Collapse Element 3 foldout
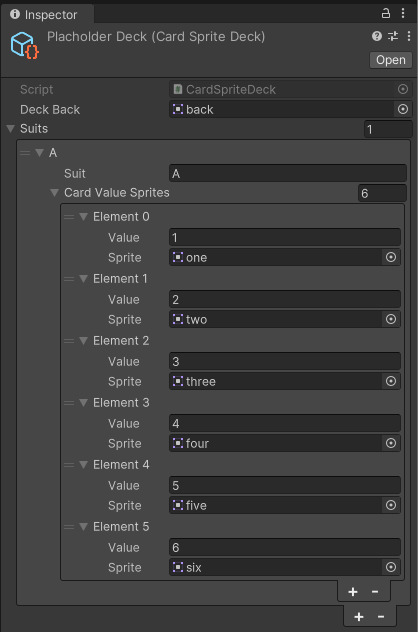Viewport: 418px width, 632px height. point(83,403)
